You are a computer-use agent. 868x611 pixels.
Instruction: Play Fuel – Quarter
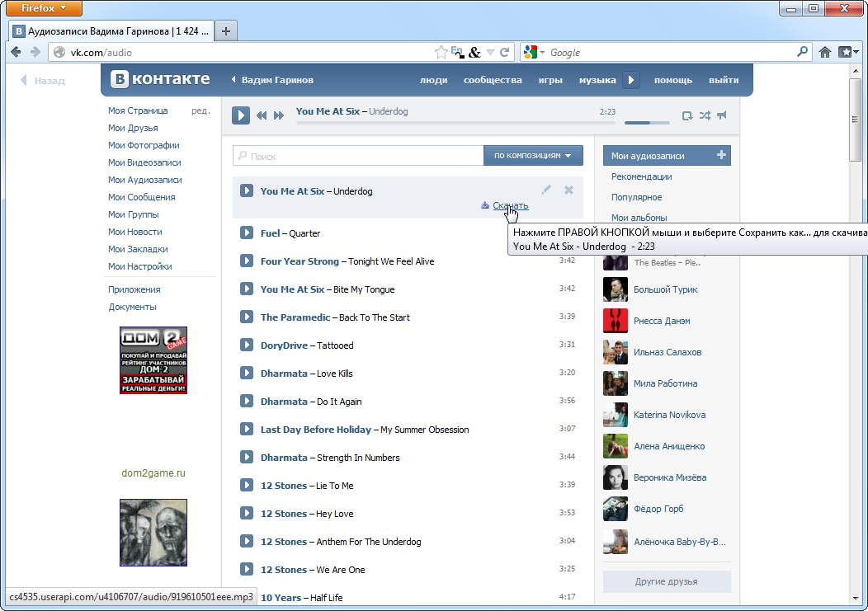click(x=247, y=233)
